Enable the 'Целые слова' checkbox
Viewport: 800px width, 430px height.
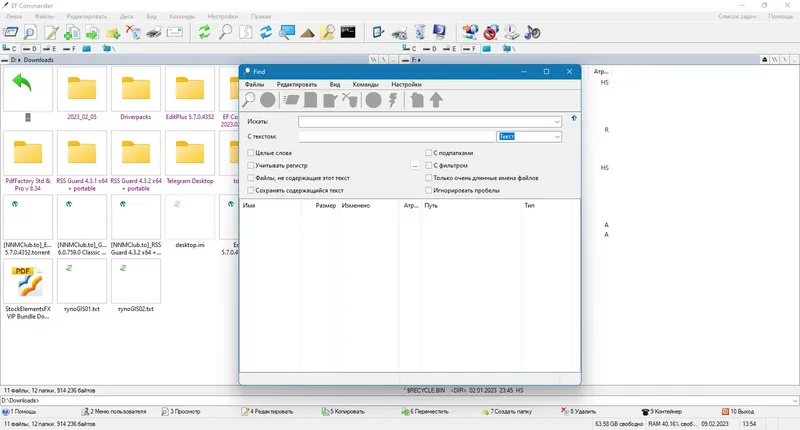click(251, 153)
